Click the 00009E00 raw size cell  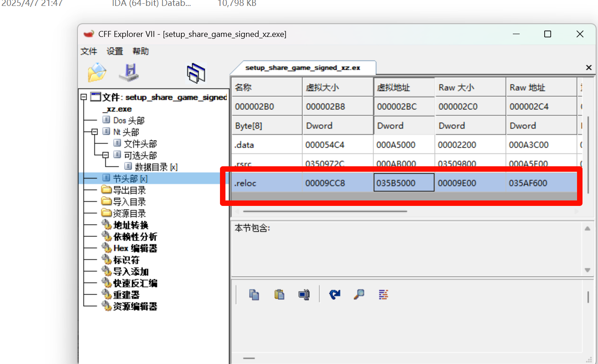click(470, 183)
